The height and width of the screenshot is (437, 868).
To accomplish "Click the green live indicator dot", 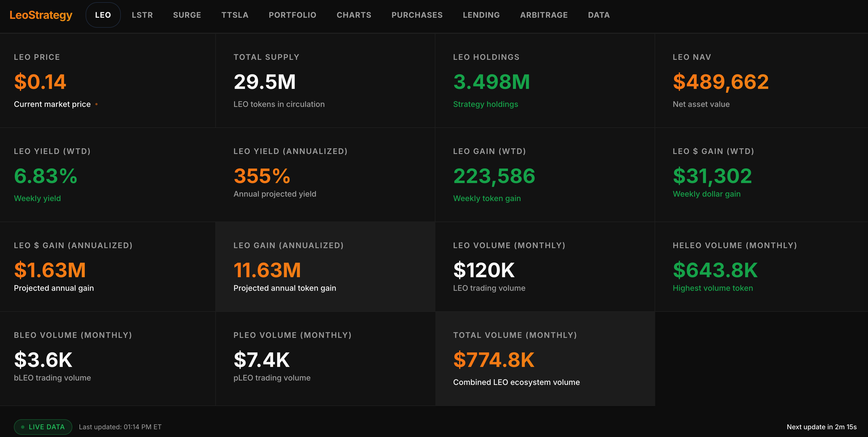I will pyautogui.click(x=22, y=427).
